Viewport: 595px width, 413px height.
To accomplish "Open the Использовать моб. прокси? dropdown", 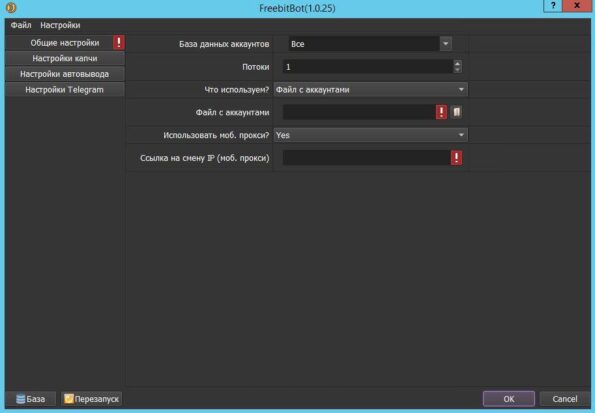I will tap(370, 135).
